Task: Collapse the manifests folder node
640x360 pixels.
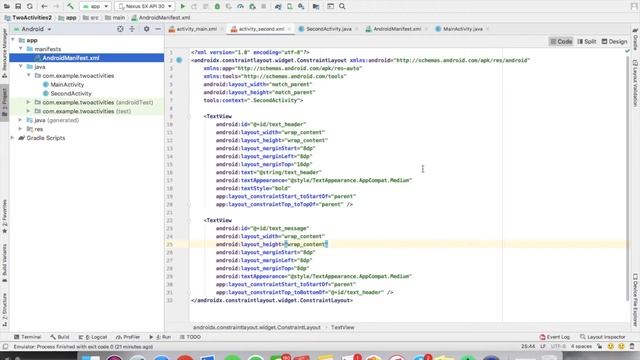Action: (x=21, y=49)
